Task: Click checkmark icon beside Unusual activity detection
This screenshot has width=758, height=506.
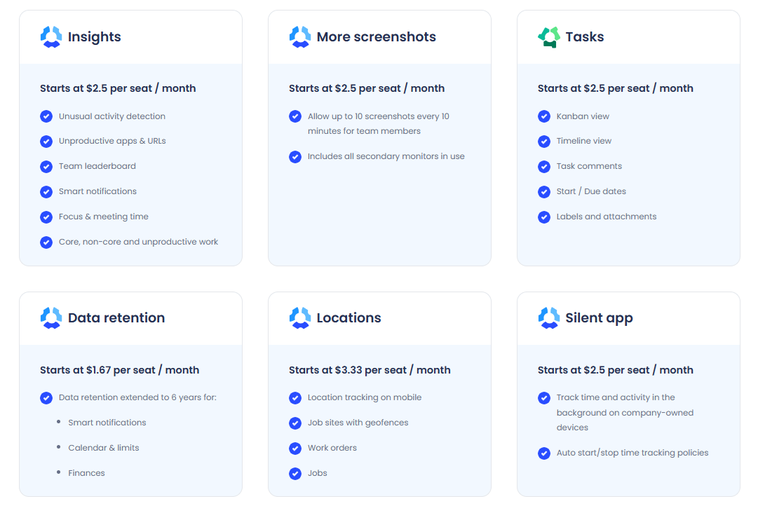Action: tap(46, 116)
